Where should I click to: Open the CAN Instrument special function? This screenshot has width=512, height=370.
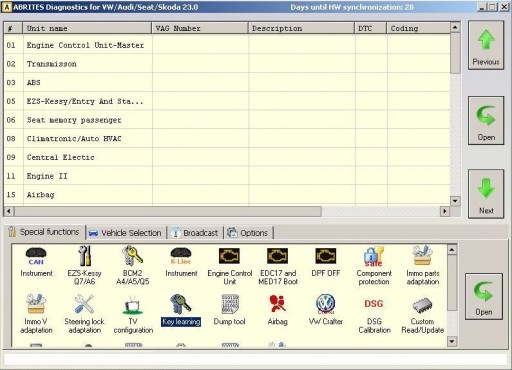[x=36, y=262]
